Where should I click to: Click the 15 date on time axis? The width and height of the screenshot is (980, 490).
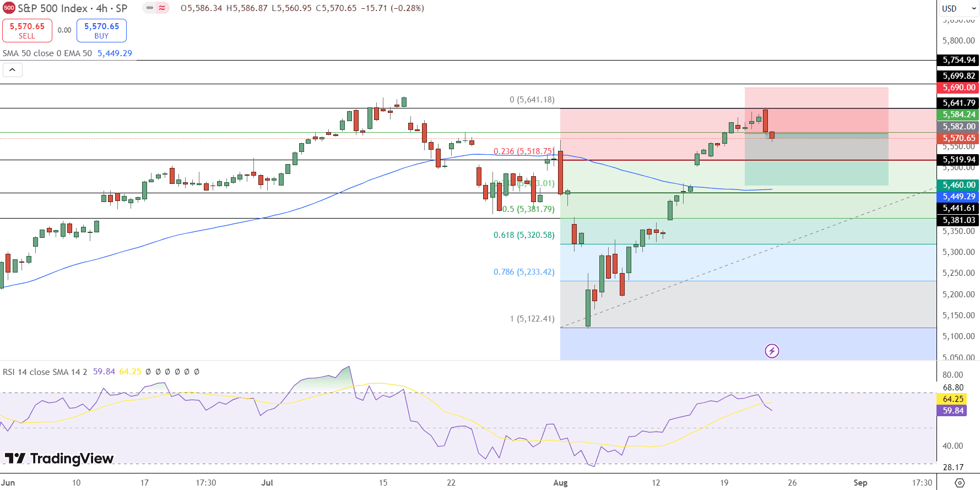pyautogui.click(x=383, y=483)
